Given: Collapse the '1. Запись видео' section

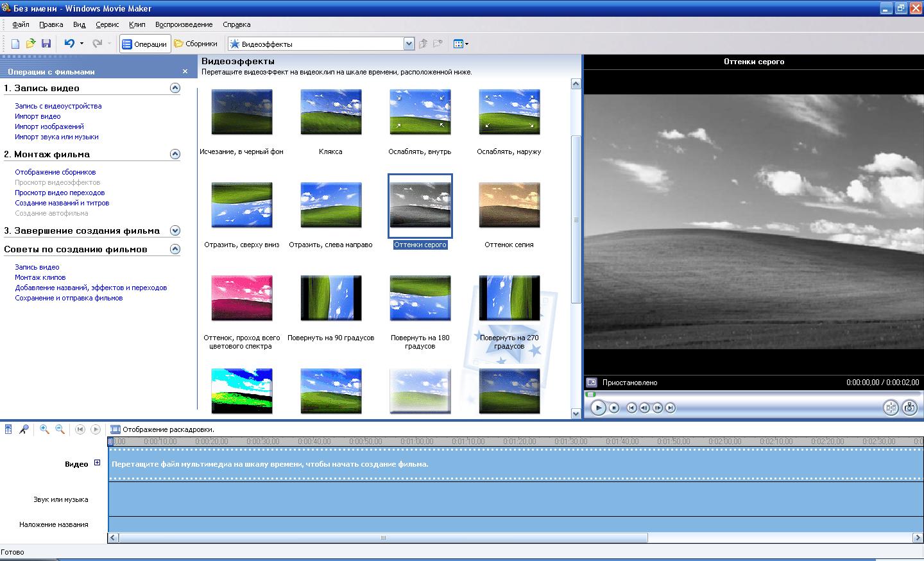Looking at the screenshot, I should click(x=175, y=88).
